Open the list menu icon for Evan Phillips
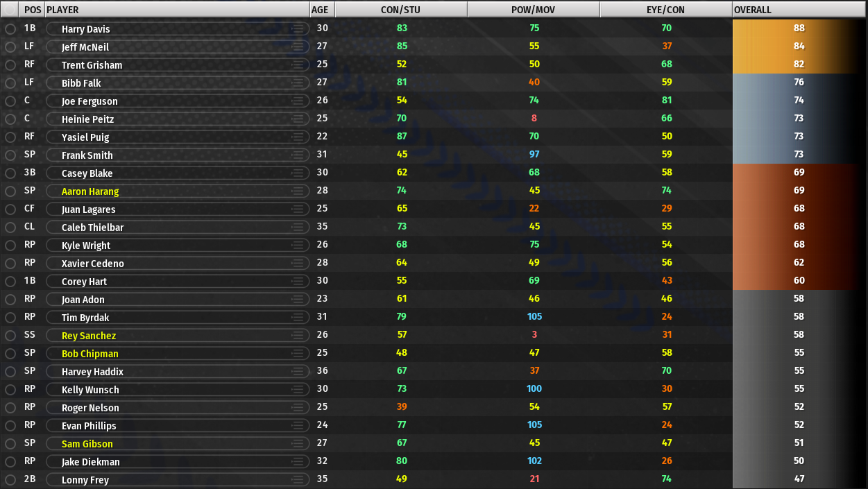This screenshot has height=489, width=868. tap(298, 425)
